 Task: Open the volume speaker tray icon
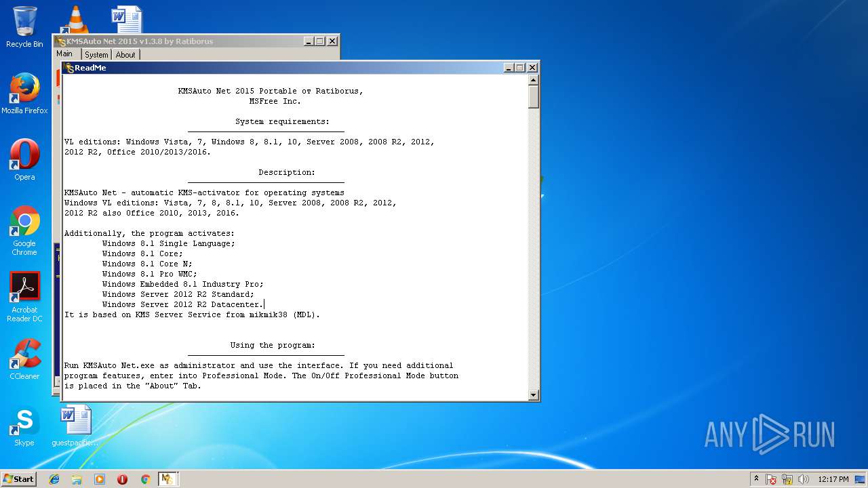[x=804, y=479]
